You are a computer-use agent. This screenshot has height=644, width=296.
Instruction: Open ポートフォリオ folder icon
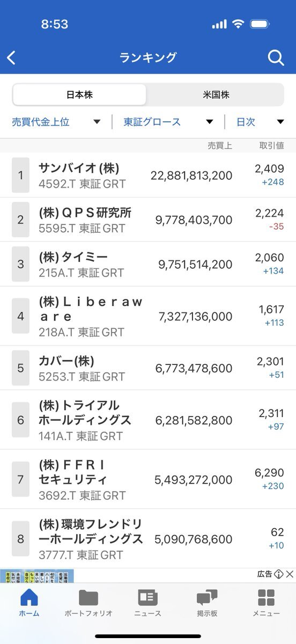pos(88,598)
